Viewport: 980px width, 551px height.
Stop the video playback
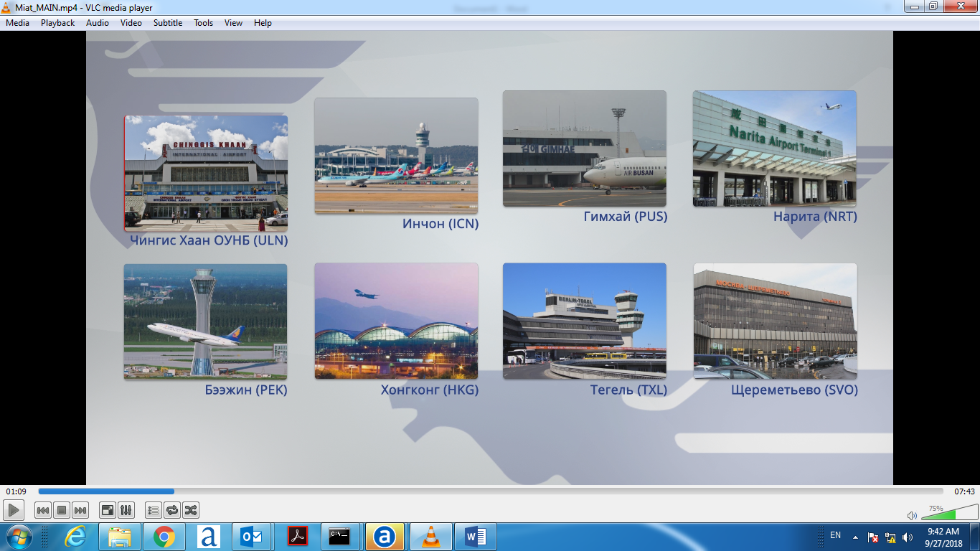click(x=62, y=510)
